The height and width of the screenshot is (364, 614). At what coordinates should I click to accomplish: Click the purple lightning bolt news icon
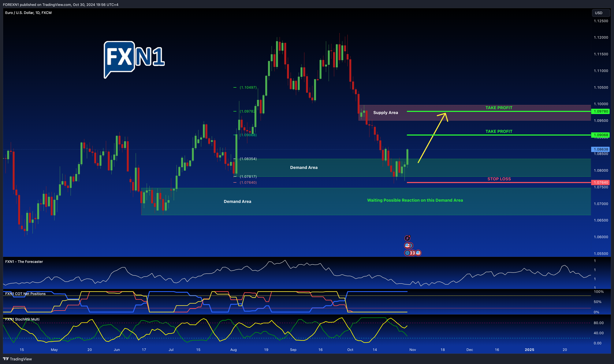(407, 238)
